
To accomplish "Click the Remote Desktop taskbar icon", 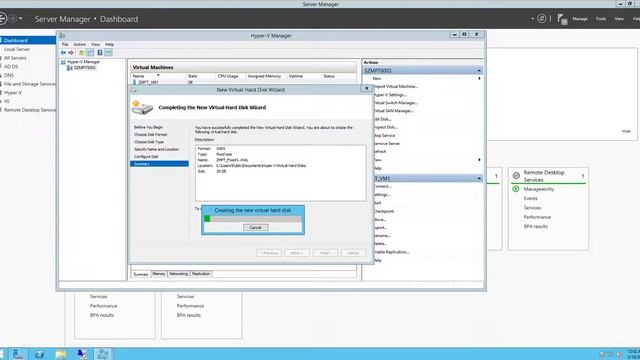I will click(82, 354).
